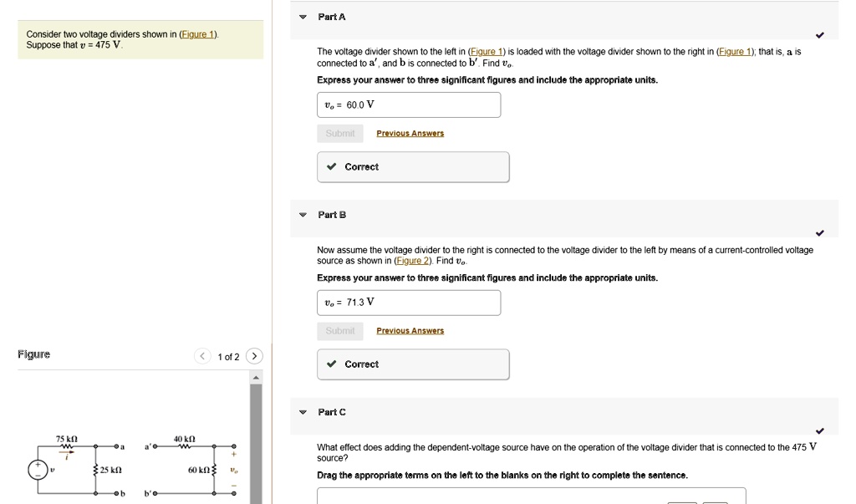Image resolution: width=856 pixels, height=504 pixels.
Task: Select the vo answer field showing 71.3
Action: (409, 302)
